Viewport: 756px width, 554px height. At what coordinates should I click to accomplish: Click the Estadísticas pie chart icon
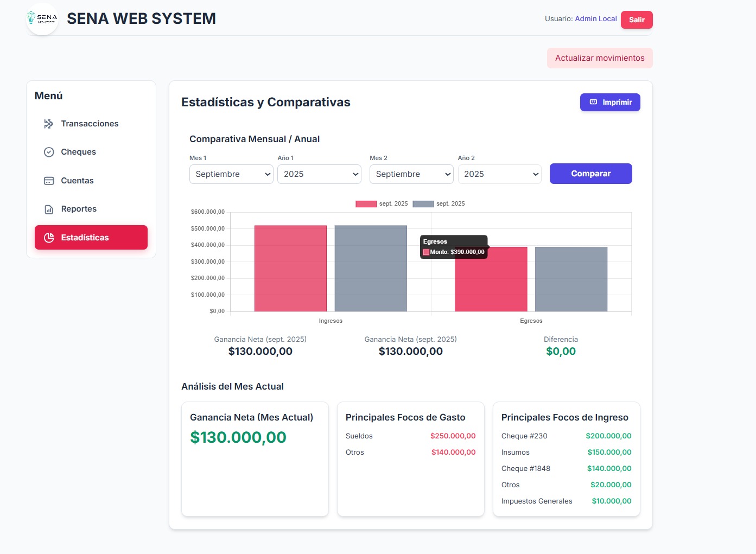[49, 238]
